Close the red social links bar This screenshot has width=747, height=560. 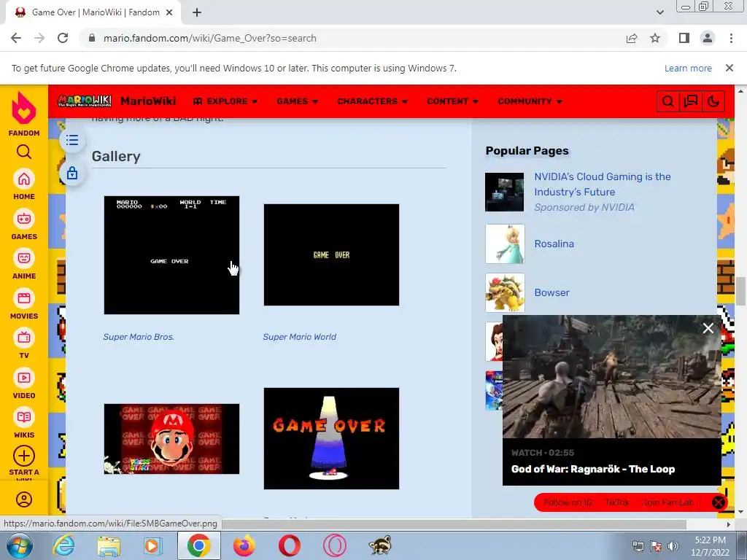coord(718,502)
